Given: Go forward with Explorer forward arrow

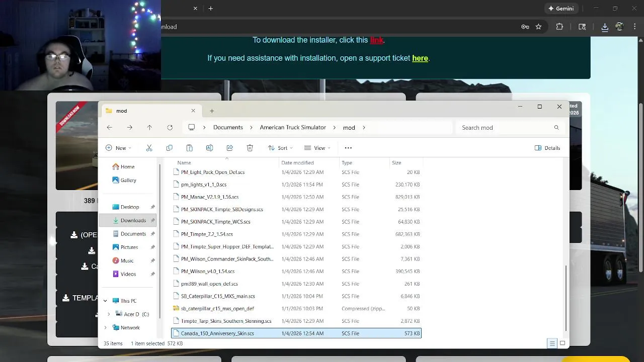Looking at the screenshot, I should pyautogui.click(x=129, y=128).
